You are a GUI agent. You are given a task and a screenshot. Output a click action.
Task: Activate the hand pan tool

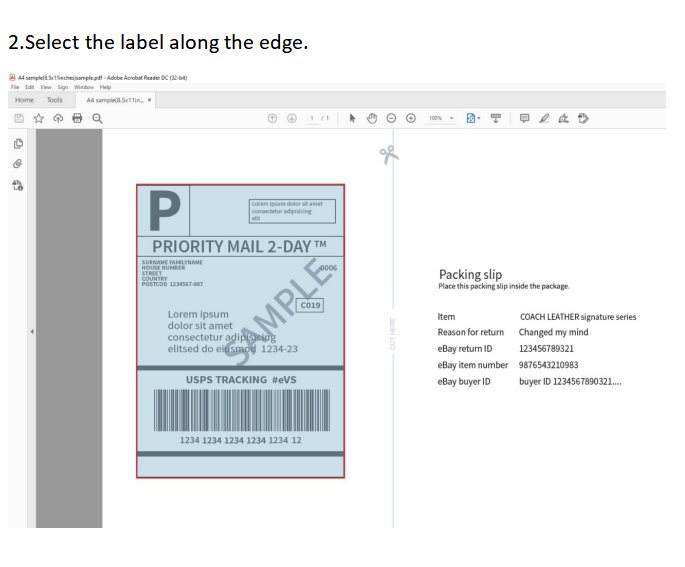tap(372, 118)
